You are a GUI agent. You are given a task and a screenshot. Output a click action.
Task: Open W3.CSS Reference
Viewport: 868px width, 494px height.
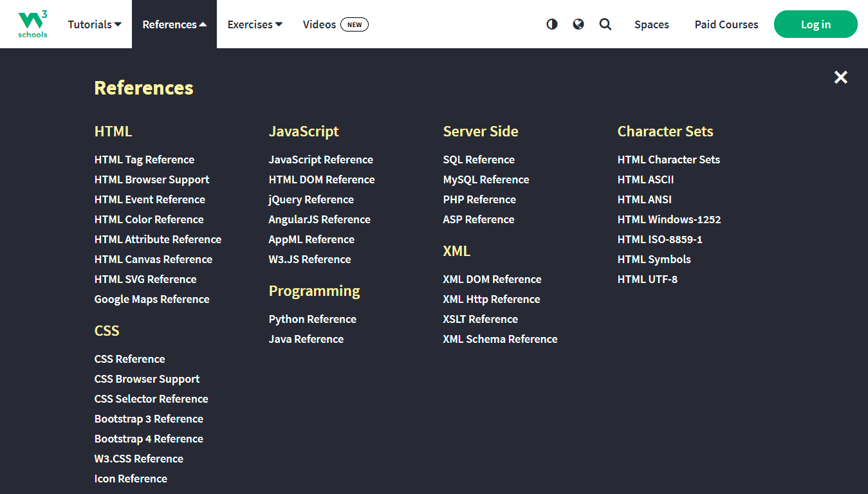point(139,459)
